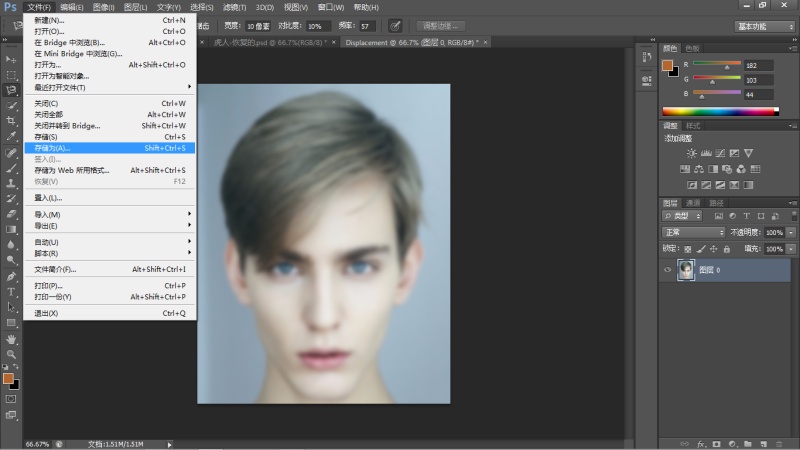
Task: Add a Curves adjustment layer
Action: (x=720, y=153)
